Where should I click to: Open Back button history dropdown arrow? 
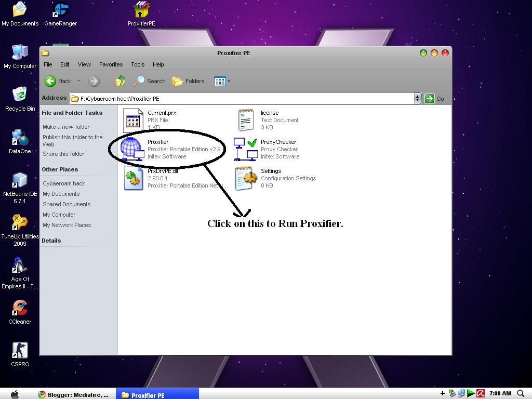coord(79,81)
